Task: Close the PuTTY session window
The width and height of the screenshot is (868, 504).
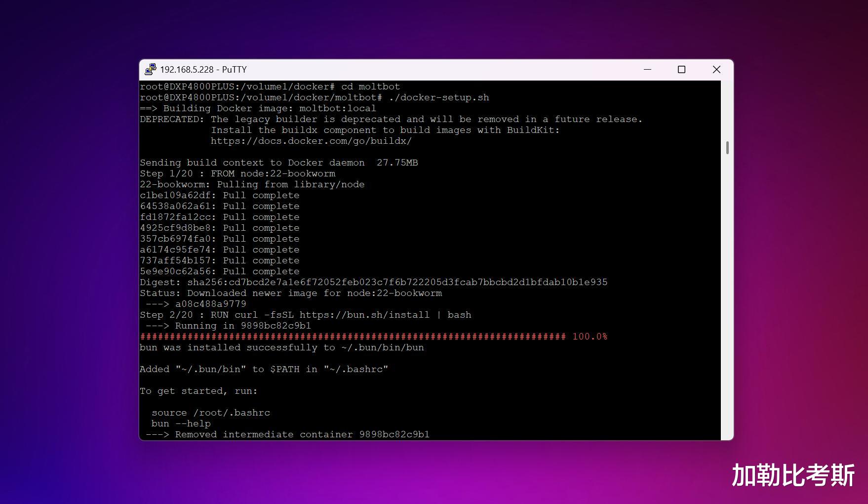Action: (716, 70)
